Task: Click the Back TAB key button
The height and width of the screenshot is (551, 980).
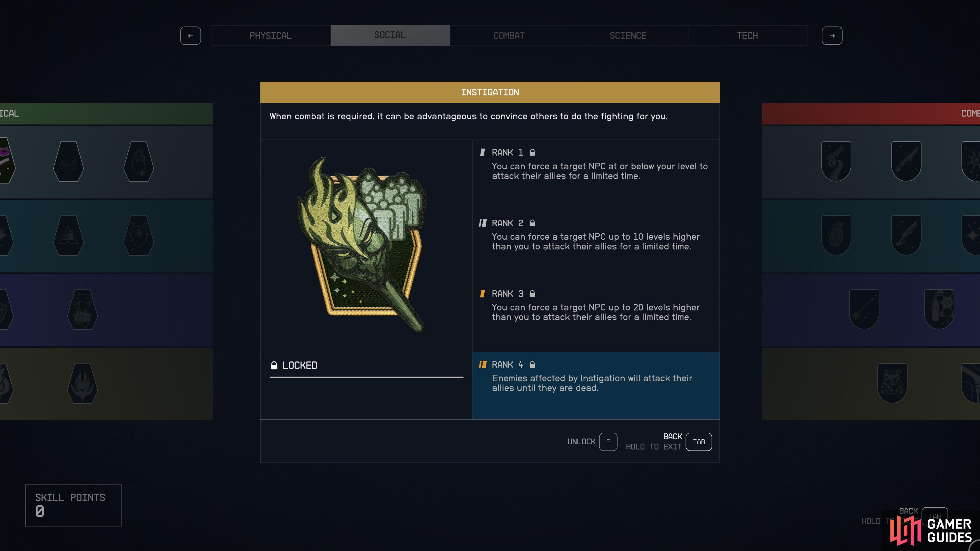Action: (x=699, y=442)
